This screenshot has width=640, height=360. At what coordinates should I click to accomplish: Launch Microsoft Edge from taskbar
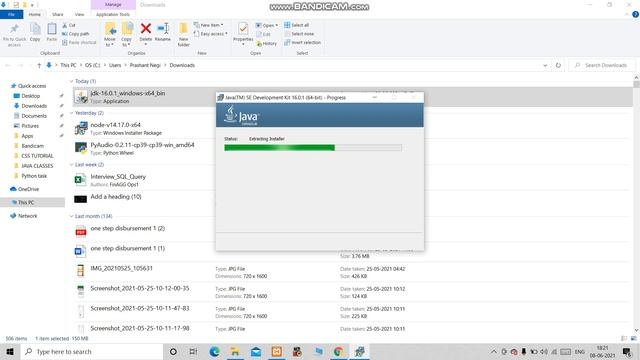pos(214,351)
